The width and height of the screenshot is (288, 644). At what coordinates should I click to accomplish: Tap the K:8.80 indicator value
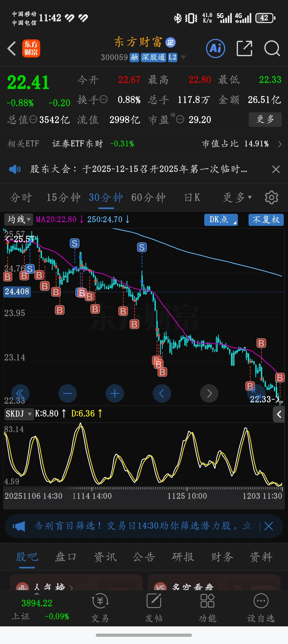tap(47, 414)
